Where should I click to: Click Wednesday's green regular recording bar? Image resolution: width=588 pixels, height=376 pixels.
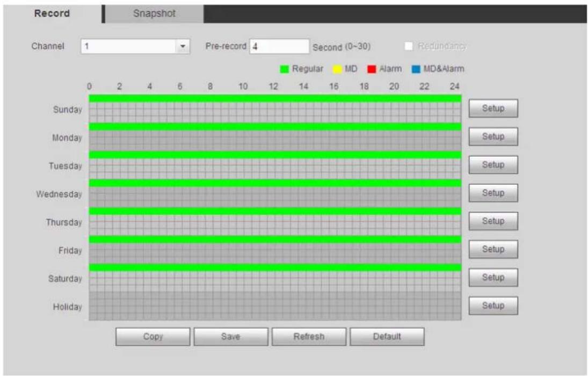[275, 183]
